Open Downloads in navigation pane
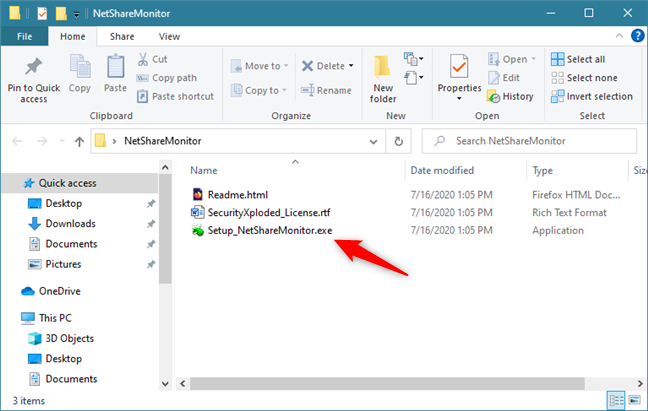Screen dimensions: 648x411 [70, 223]
